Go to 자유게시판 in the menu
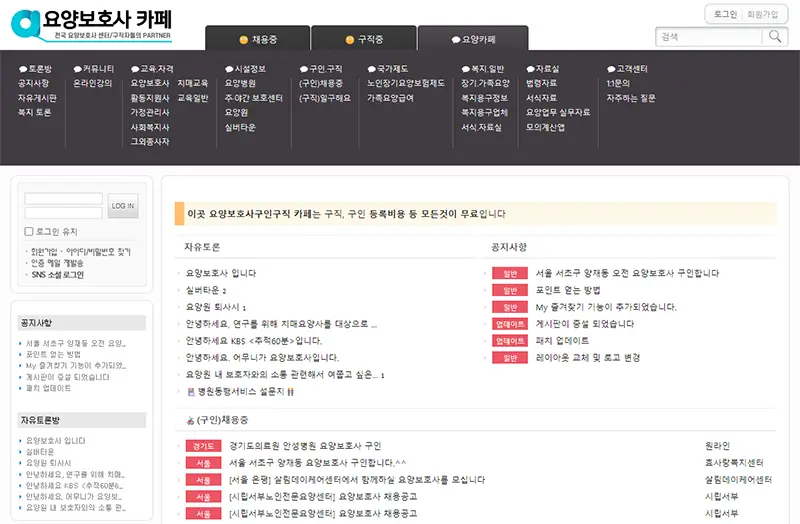 click(37, 98)
